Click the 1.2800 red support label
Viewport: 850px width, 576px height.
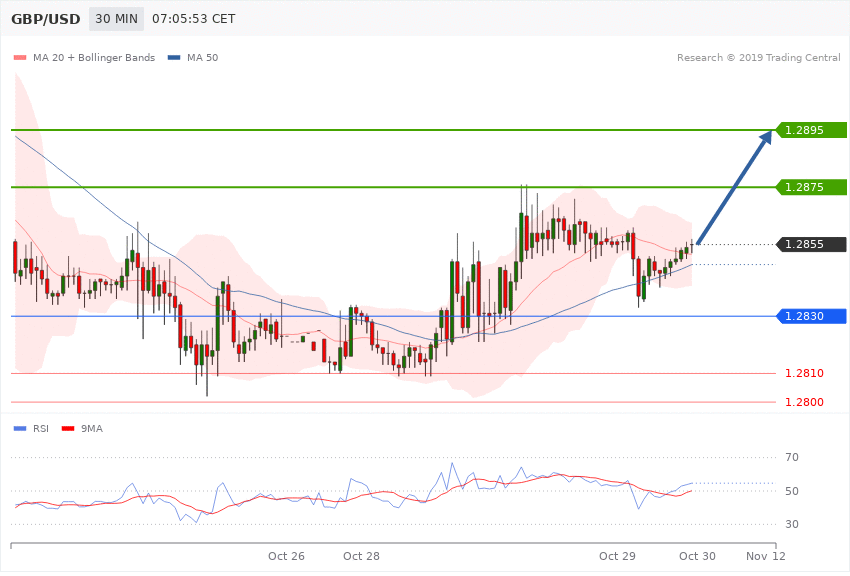pos(804,402)
